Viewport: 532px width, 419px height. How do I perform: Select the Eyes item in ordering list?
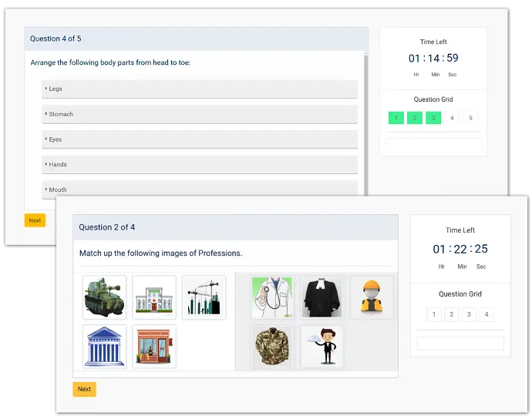coord(200,139)
